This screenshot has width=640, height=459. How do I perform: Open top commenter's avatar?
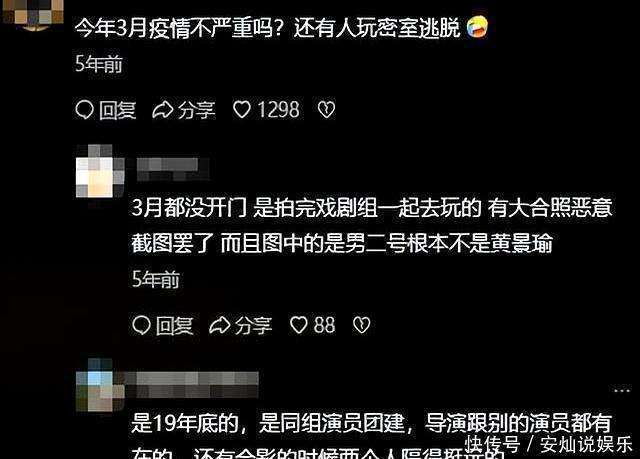click(33, 13)
